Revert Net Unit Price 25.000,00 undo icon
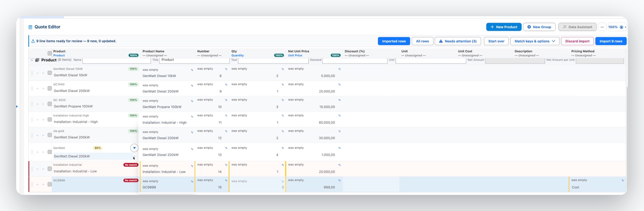The width and height of the screenshot is (644, 211). coord(339,85)
